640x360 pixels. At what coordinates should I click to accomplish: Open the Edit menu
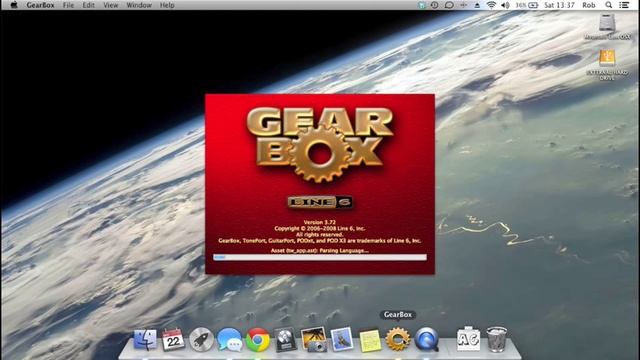(x=88, y=5)
